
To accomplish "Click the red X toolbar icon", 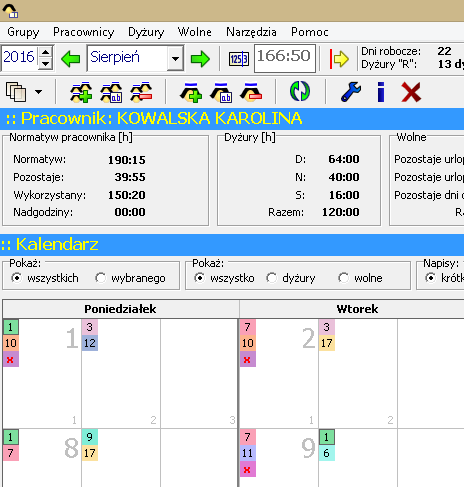I will point(411,92).
